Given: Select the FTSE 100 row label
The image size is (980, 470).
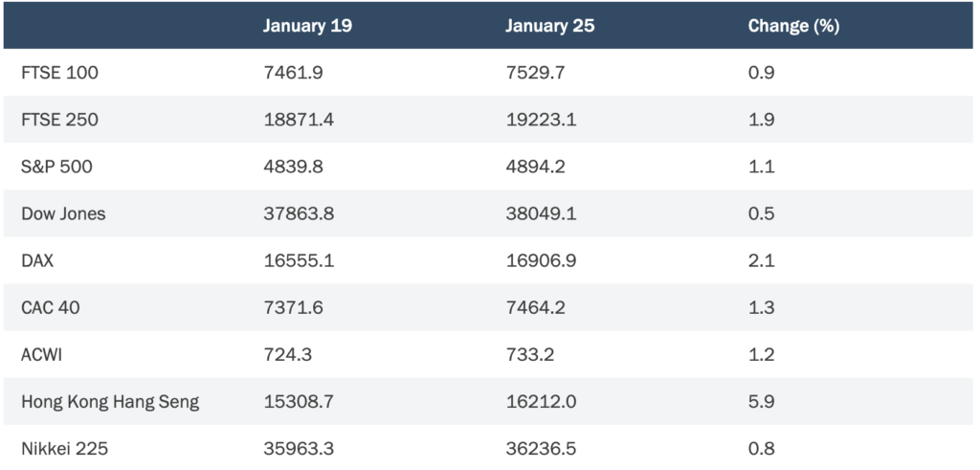Looking at the screenshot, I should click(x=59, y=73).
